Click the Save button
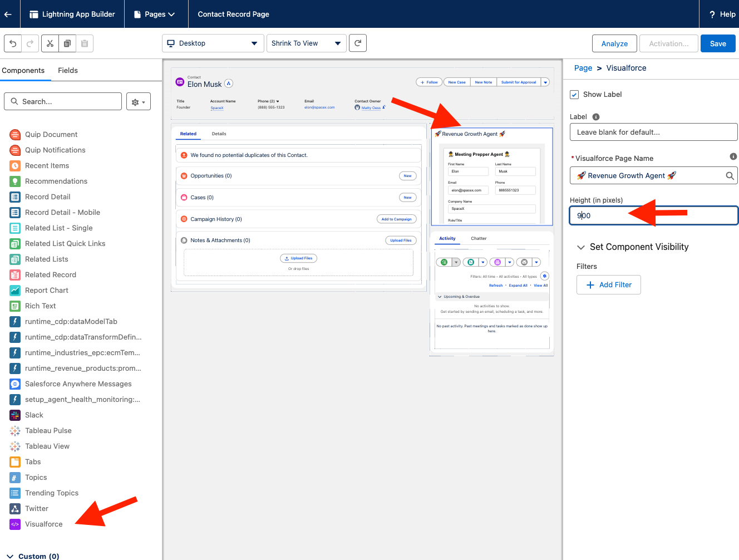Viewport: 739px width, 560px height. (718, 43)
